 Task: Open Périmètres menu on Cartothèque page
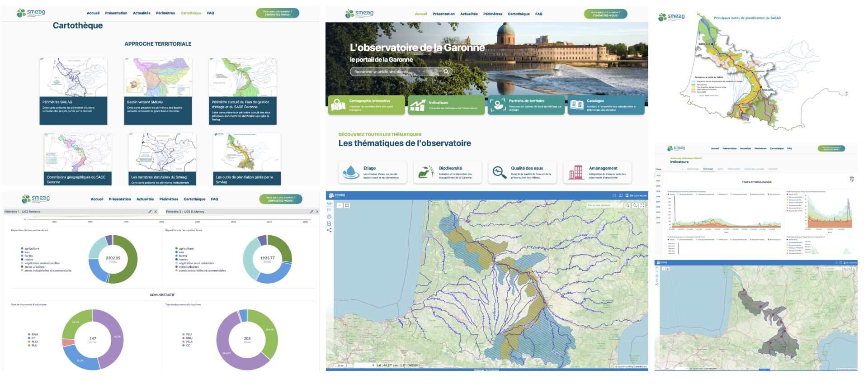click(x=165, y=13)
